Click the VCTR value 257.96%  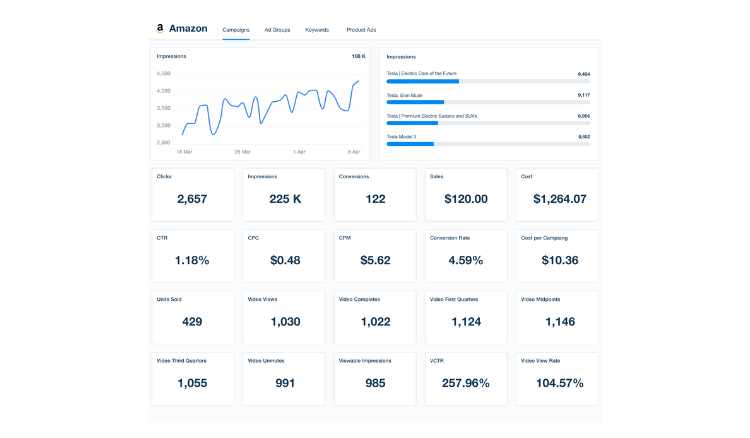(x=466, y=383)
